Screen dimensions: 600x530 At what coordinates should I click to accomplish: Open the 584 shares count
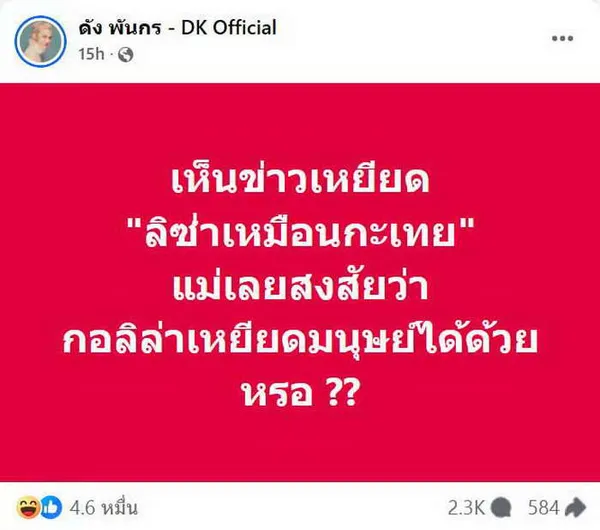pyautogui.click(x=543, y=508)
